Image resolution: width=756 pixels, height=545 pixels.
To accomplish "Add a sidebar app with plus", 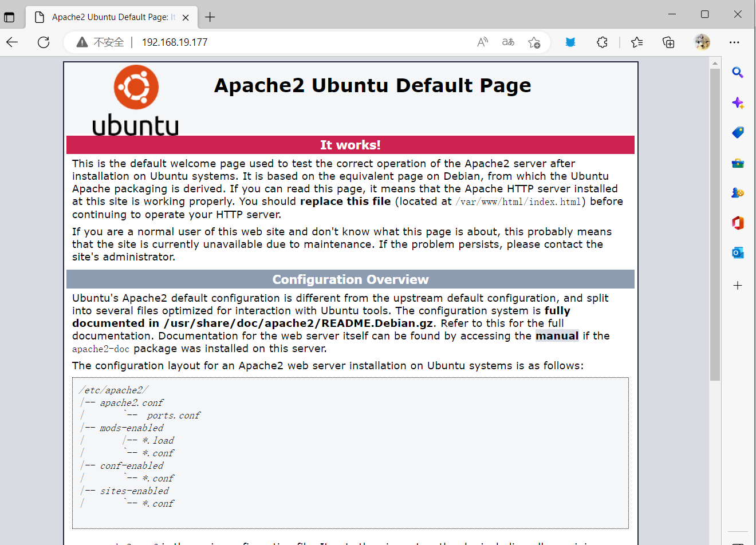I will (x=738, y=285).
